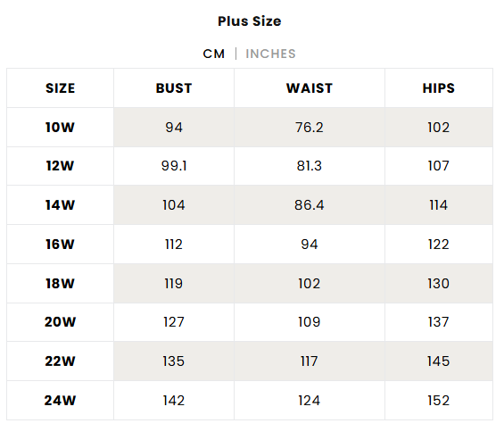Click the 99.1 bust value
The height and width of the screenshot is (440, 504).
(174, 166)
